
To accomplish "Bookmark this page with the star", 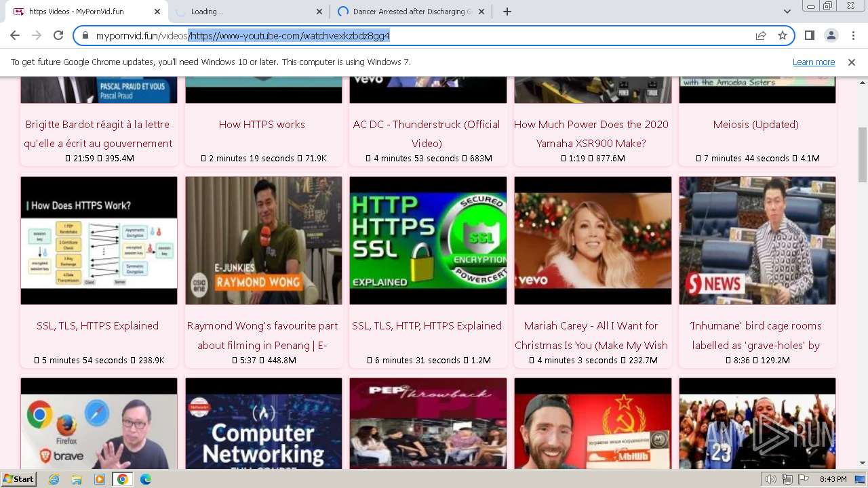I will click(x=783, y=36).
